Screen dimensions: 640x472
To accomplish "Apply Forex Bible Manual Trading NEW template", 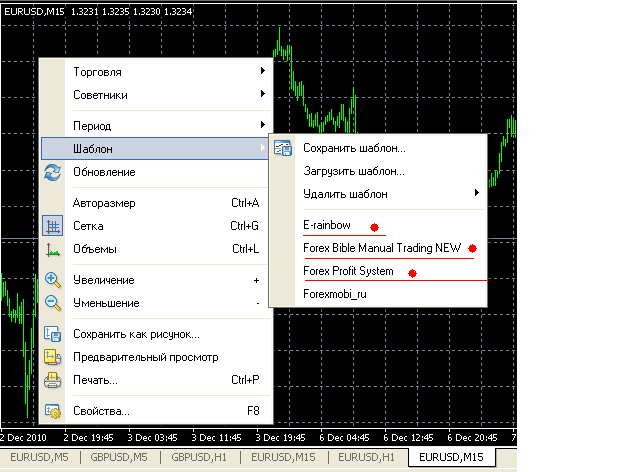I will click(x=378, y=248).
